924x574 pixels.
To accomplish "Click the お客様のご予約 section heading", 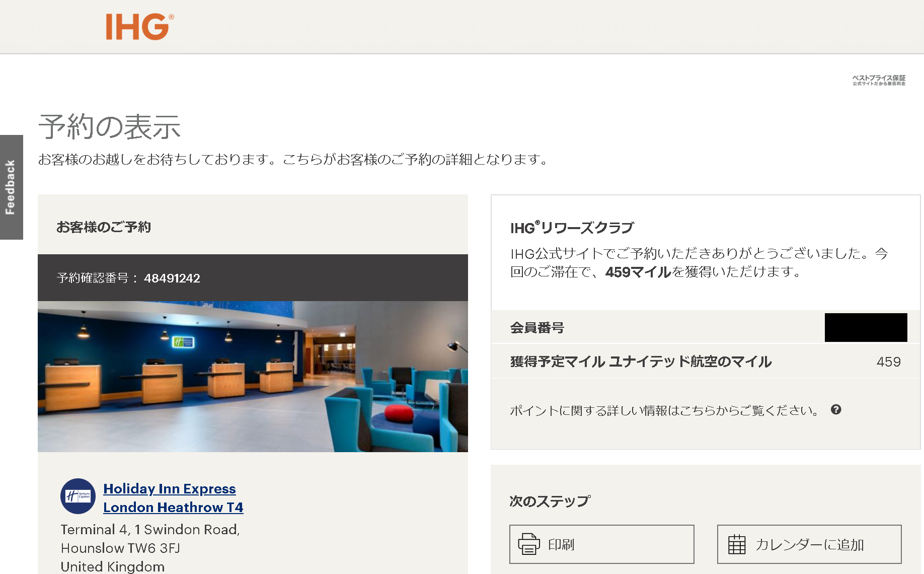I will 104,227.
